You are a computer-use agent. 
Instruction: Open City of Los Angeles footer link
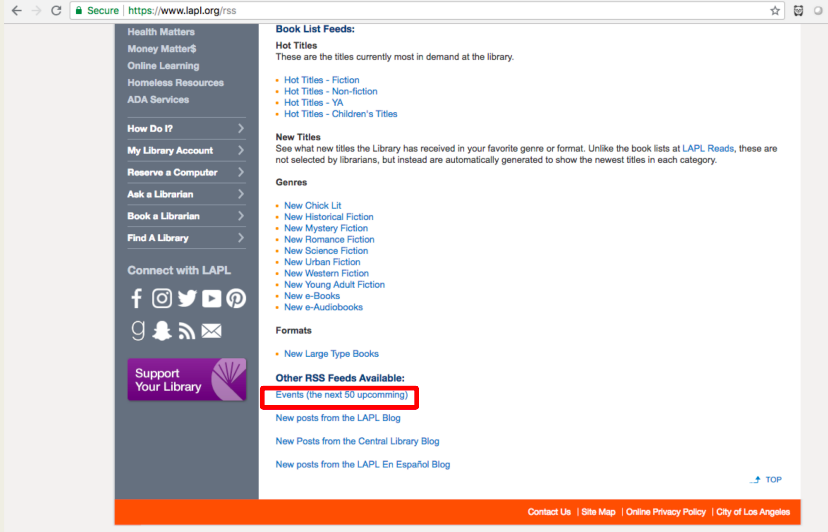coord(753,512)
